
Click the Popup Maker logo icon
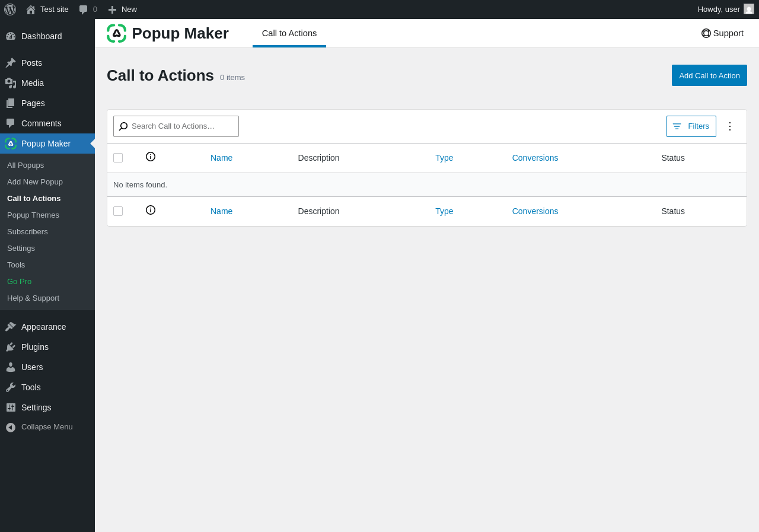pos(116,33)
